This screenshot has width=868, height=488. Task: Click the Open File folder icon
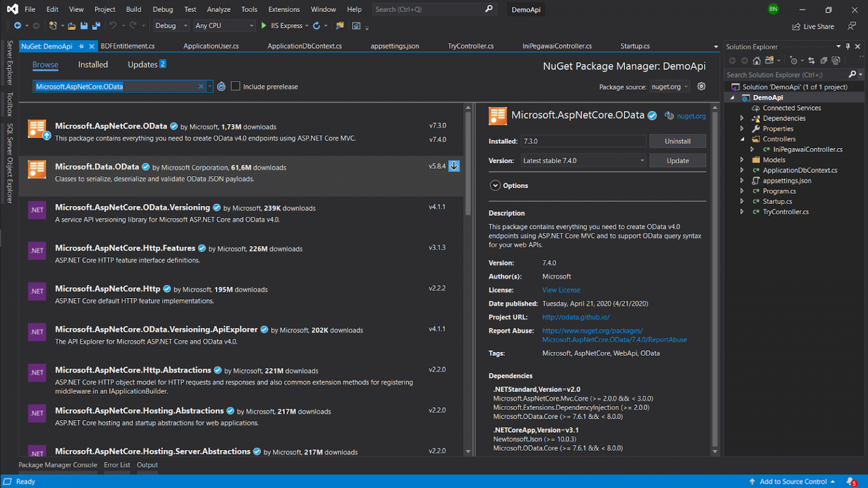point(72,25)
